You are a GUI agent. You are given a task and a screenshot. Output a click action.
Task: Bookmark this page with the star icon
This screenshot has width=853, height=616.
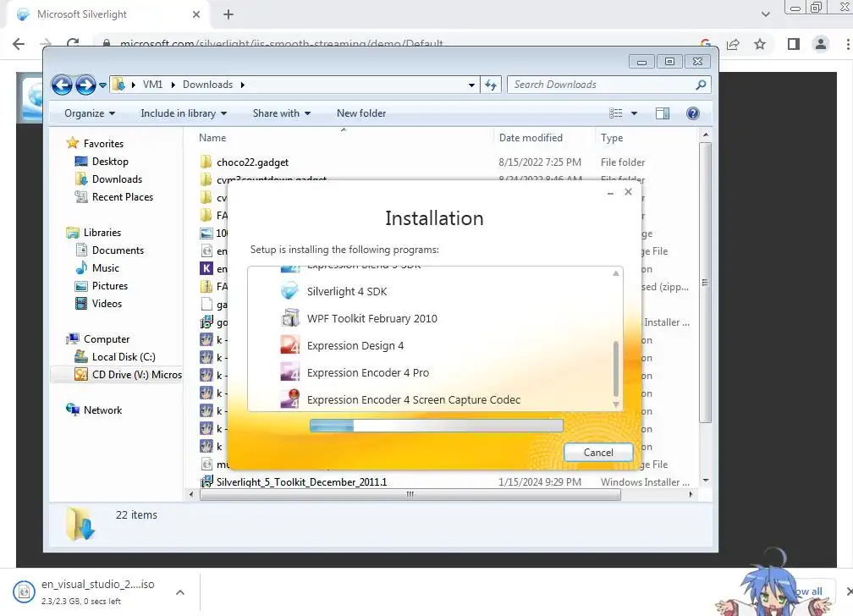[x=760, y=44]
